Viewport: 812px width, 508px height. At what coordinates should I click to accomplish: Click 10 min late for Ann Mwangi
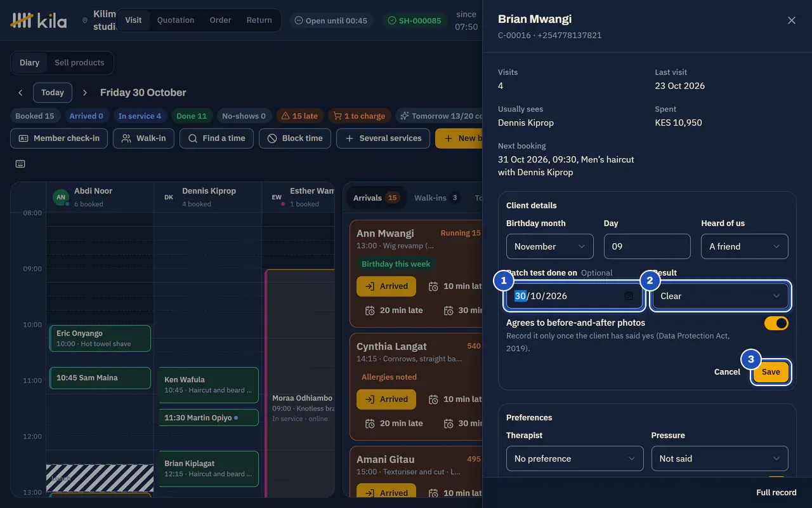[x=454, y=286]
